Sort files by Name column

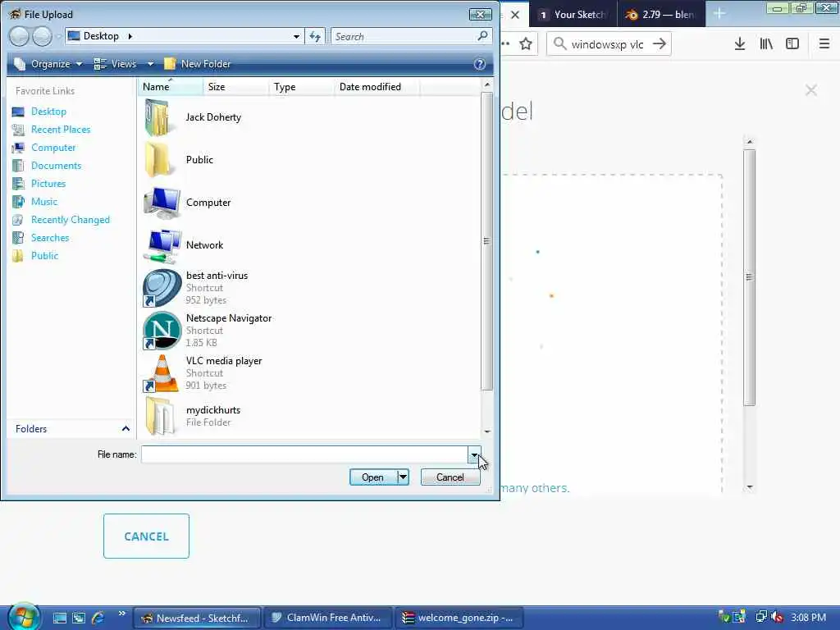coord(171,87)
